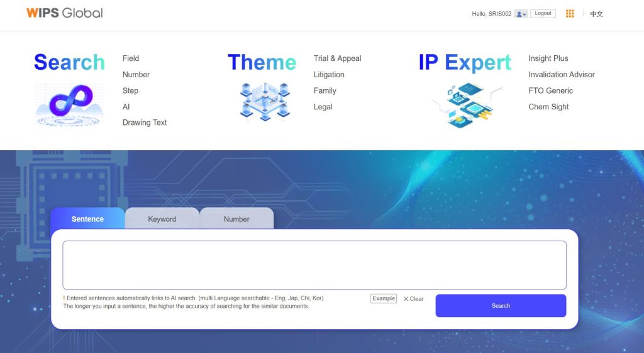Viewport: 644px width, 353px height.
Task: Switch to the Number search tab
Action: click(x=236, y=219)
